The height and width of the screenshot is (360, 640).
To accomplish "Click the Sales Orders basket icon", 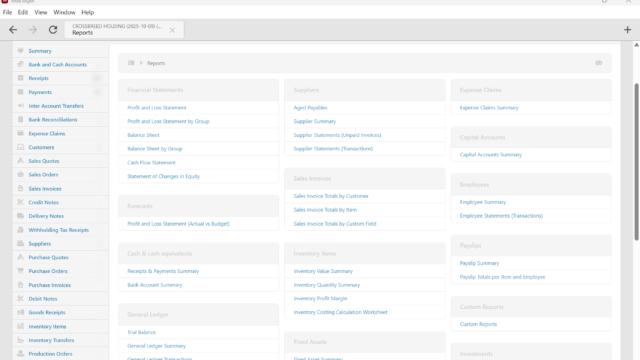I will 20,174.
